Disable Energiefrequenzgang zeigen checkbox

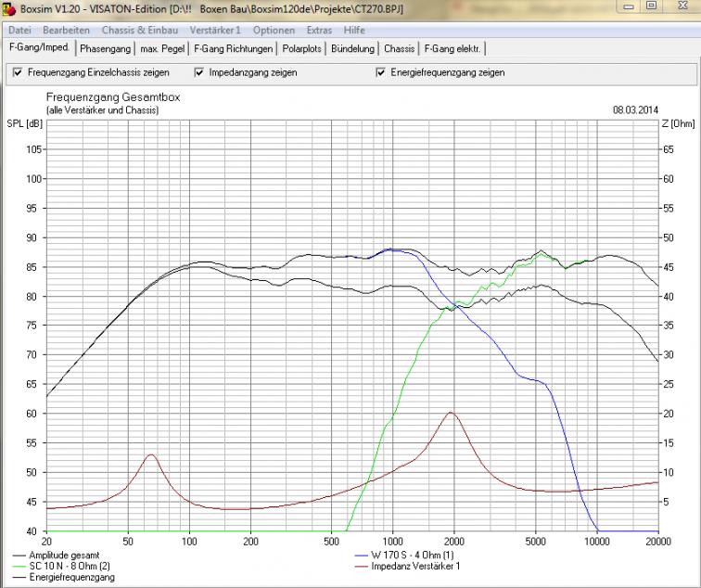tap(380, 72)
